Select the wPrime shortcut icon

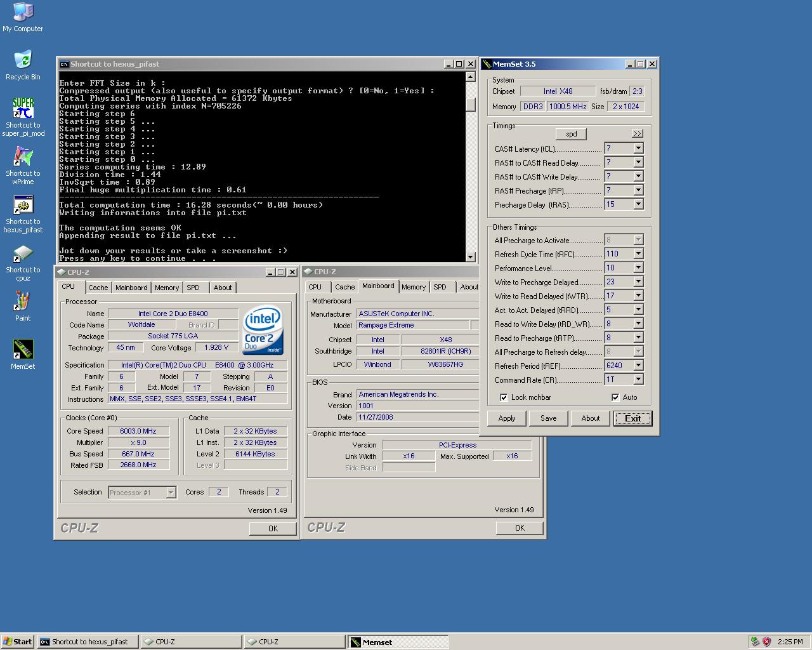click(23, 165)
